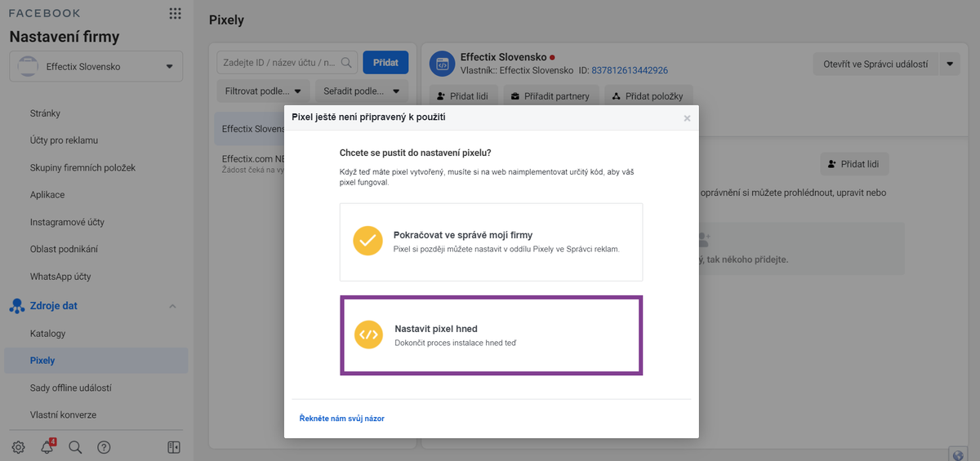This screenshot has height=461, width=980.
Task: Choose Pokračovat ve správě mojí firmy
Action: pos(491,242)
